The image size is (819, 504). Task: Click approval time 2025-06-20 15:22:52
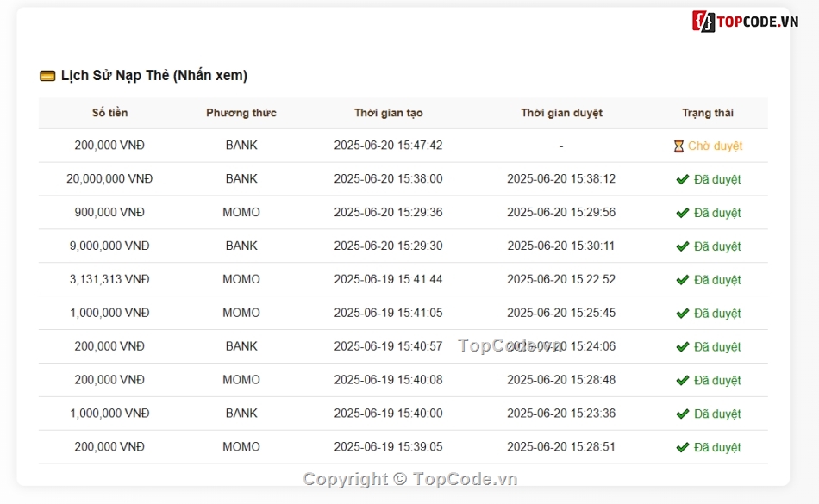point(561,279)
